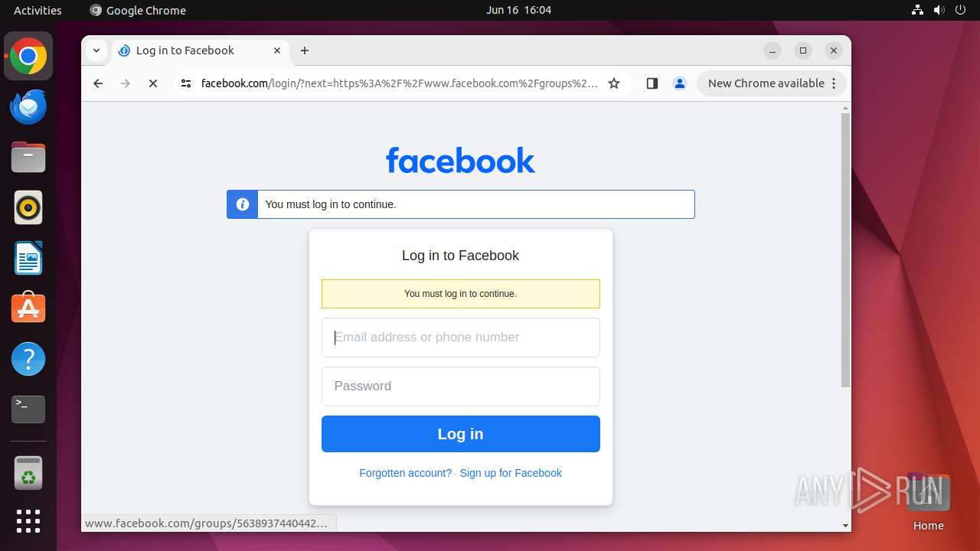Viewport: 980px width, 551px height.
Task: Open the Files manager from the dock
Action: [x=28, y=157]
